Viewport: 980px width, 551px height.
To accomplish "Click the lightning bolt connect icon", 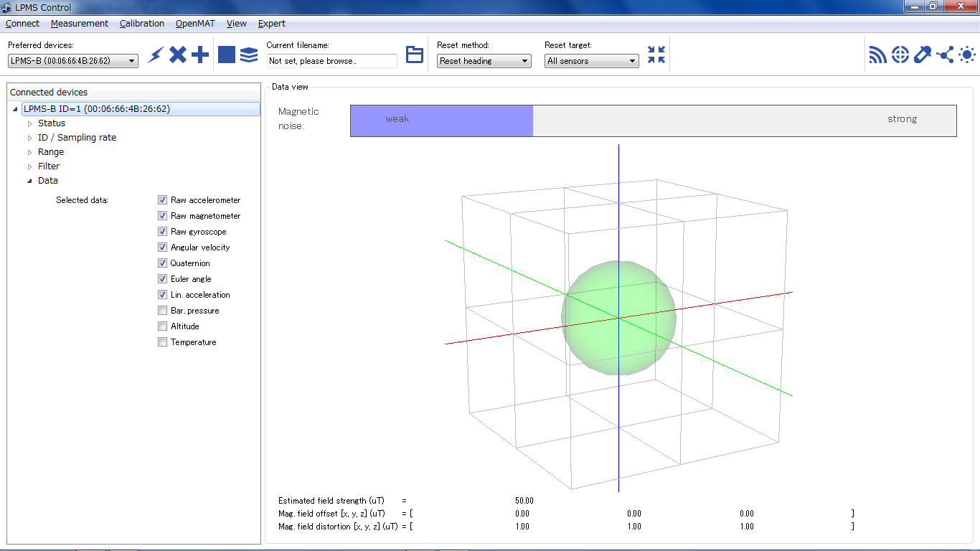I will click(155, 55).
